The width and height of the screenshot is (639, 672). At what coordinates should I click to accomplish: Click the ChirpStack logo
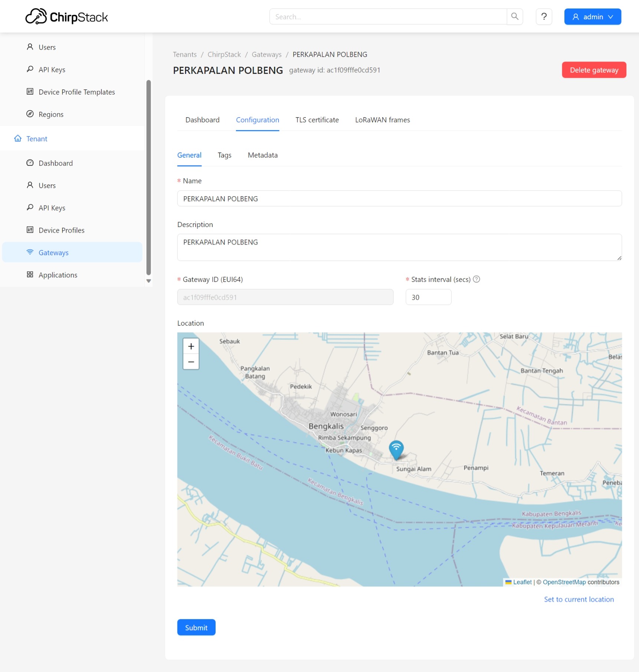coord(67,17)
